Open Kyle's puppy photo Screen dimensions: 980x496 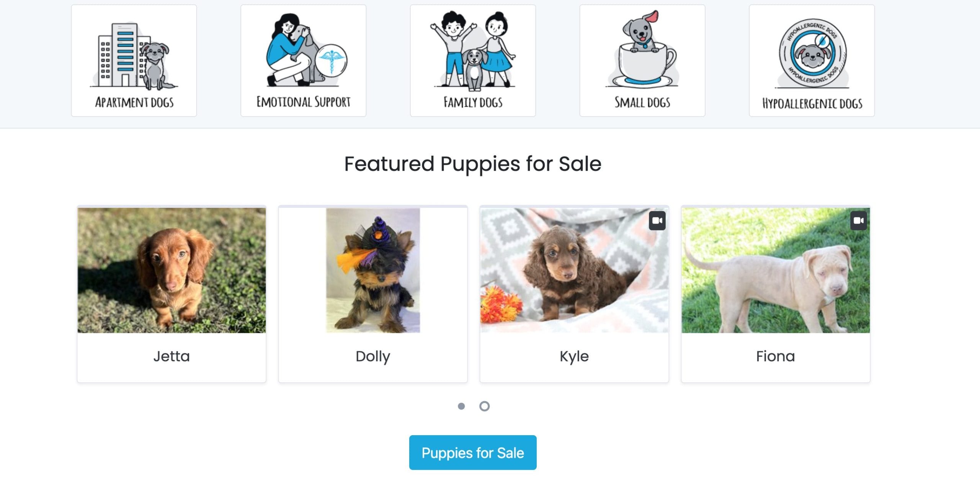pyautogui.click(x=574, y=270)
